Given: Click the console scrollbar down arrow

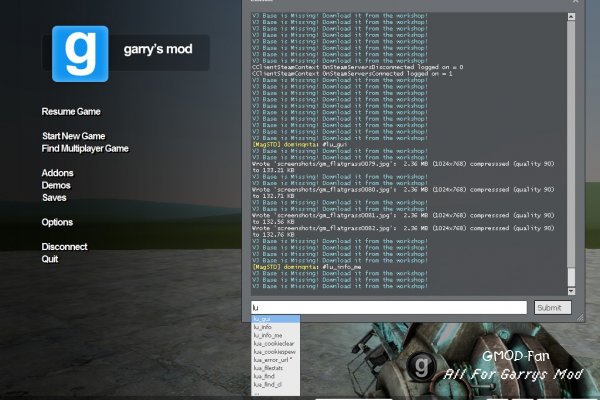Looking at the screenshot, I should (571, 291).
